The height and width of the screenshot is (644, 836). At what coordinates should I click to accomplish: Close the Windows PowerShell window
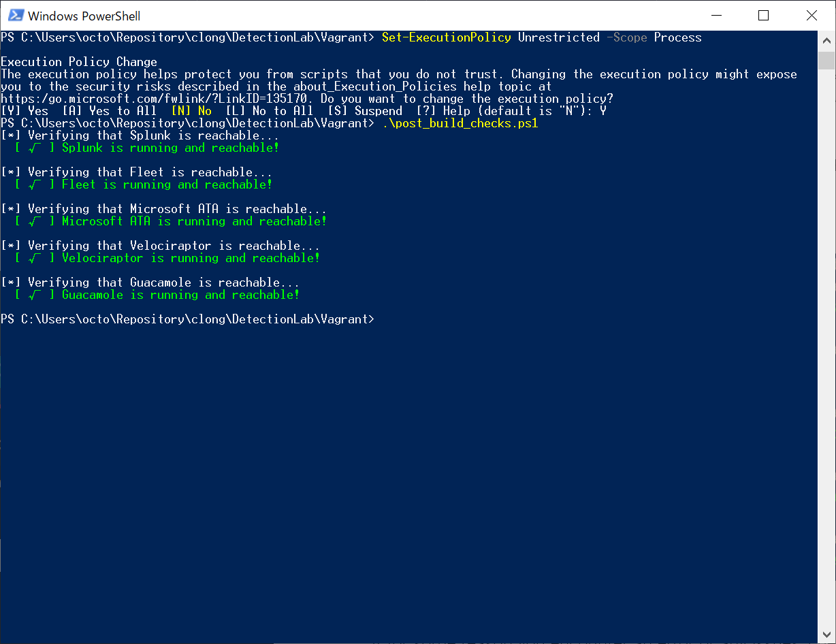pyautogui.click(x=811, y=15)
